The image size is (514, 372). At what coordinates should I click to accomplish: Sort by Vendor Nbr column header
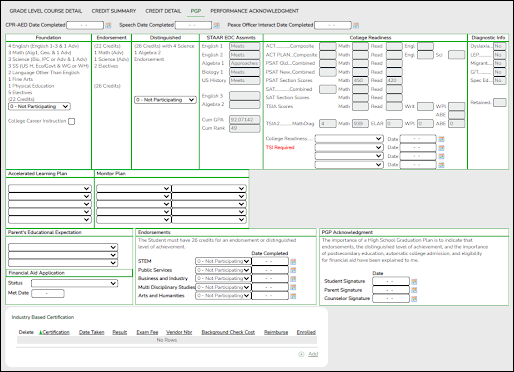point(179,332)
